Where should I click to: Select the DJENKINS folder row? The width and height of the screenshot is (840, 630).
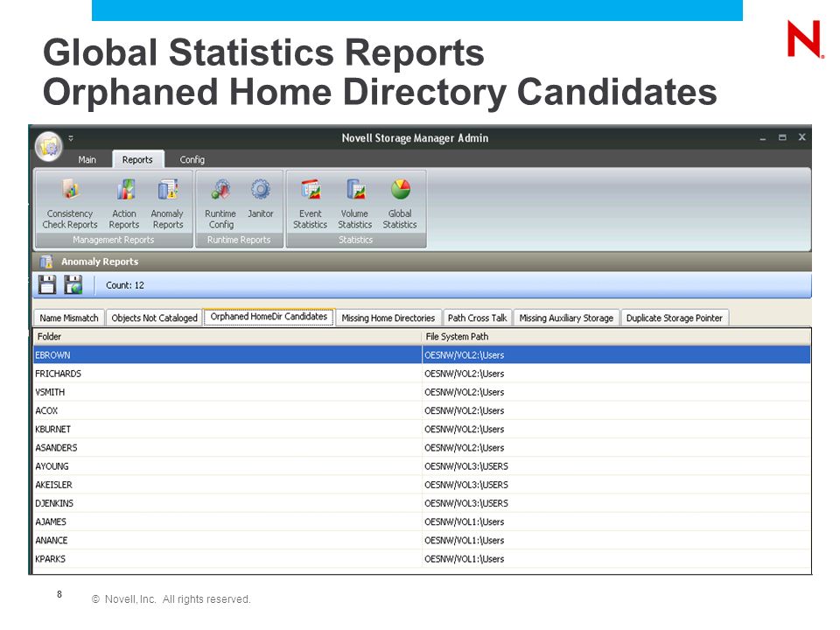pos(422,503)
